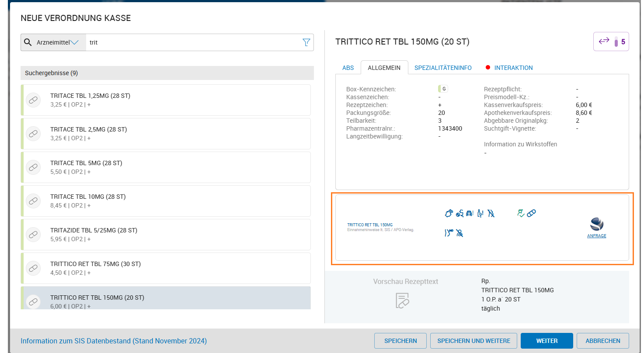Click the car driving warning icon
The height and width of the screenshot is (353, 644).
pos(469,214)
